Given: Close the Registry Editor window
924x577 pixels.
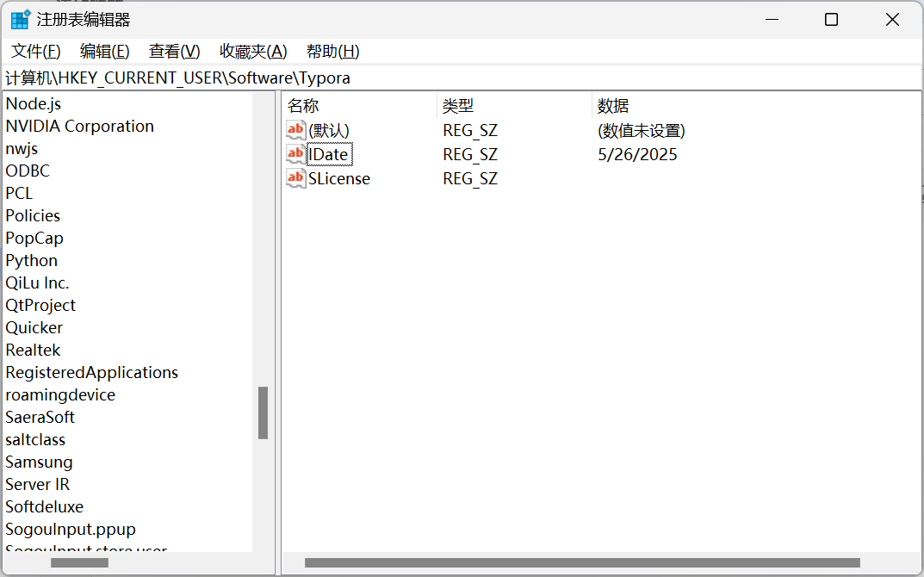Looking at the screenshot, I should [892, 20].
